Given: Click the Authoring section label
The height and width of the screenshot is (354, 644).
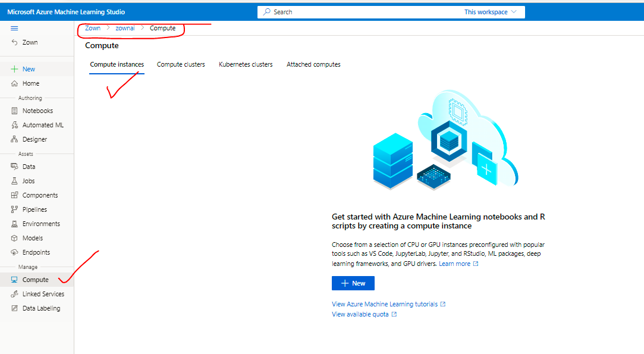Looking at the screenshot, I should (30, 98).
